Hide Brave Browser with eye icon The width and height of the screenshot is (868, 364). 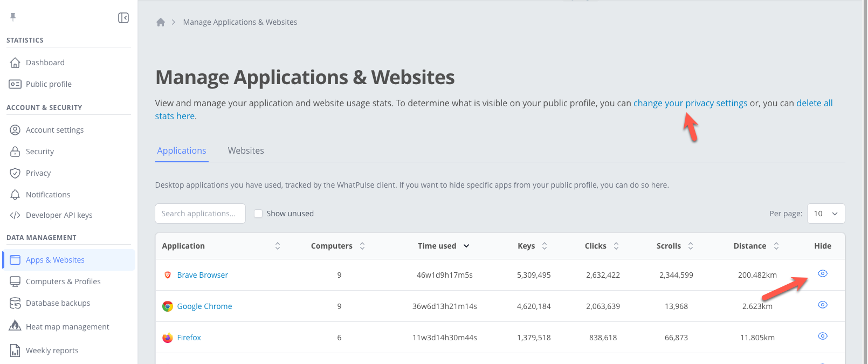[x=823, y=273]
